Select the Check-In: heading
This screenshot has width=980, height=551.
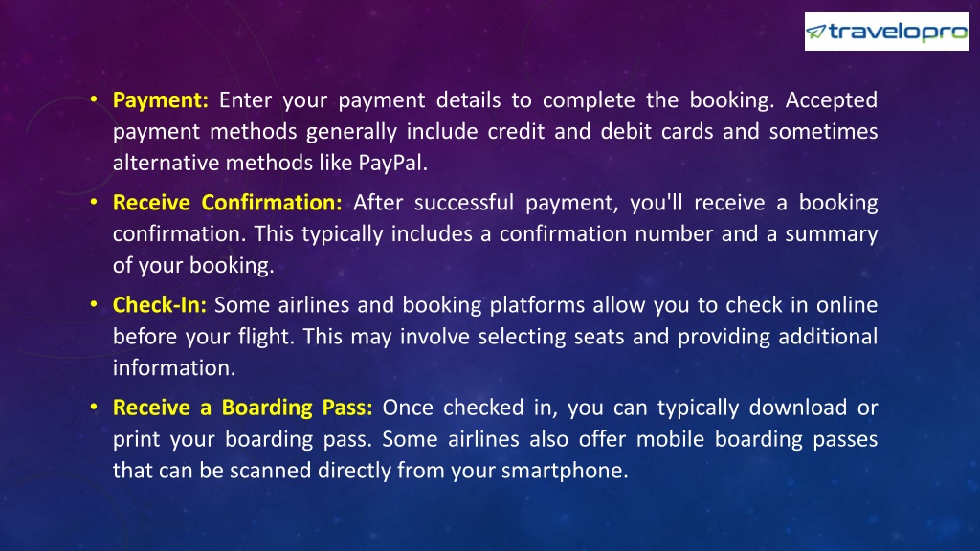point(160,305)
